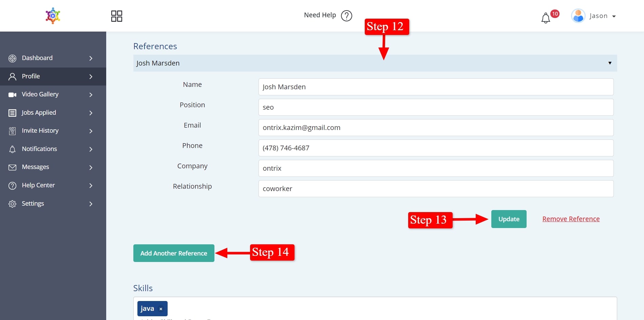Open the Profile sidebar section
644x320 pixels.
pyautogui.click(x=31, y=76)
